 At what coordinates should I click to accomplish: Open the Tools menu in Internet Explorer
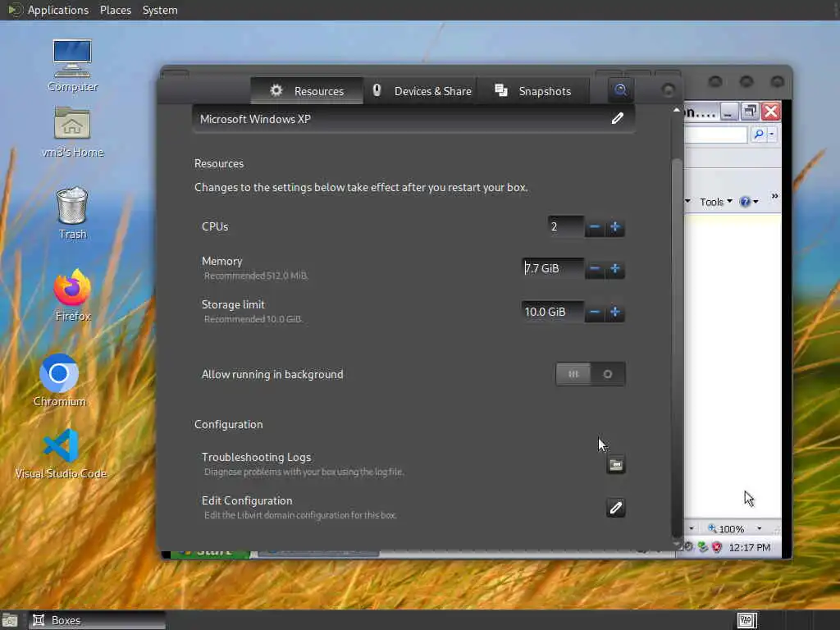(715, 202)
